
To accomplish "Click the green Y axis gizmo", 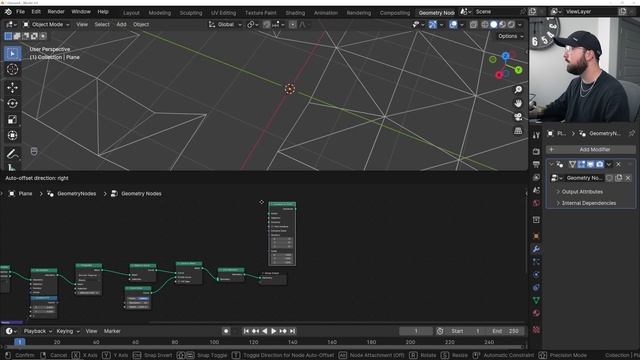I will coord(518,70).
